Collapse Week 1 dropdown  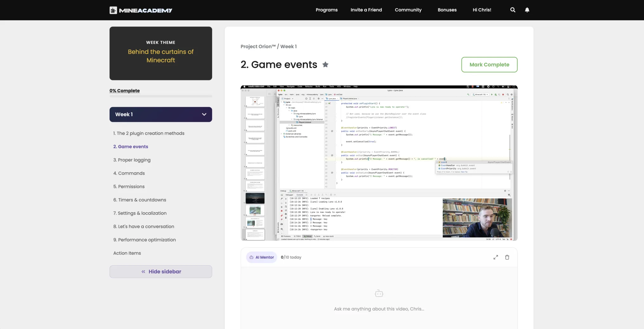point(161,114)
